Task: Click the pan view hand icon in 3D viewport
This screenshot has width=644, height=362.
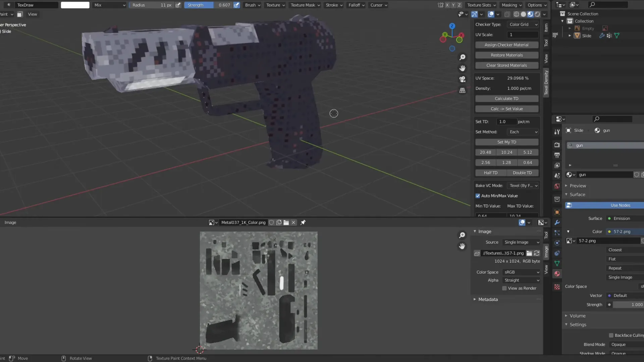Action: coord(462,68)
